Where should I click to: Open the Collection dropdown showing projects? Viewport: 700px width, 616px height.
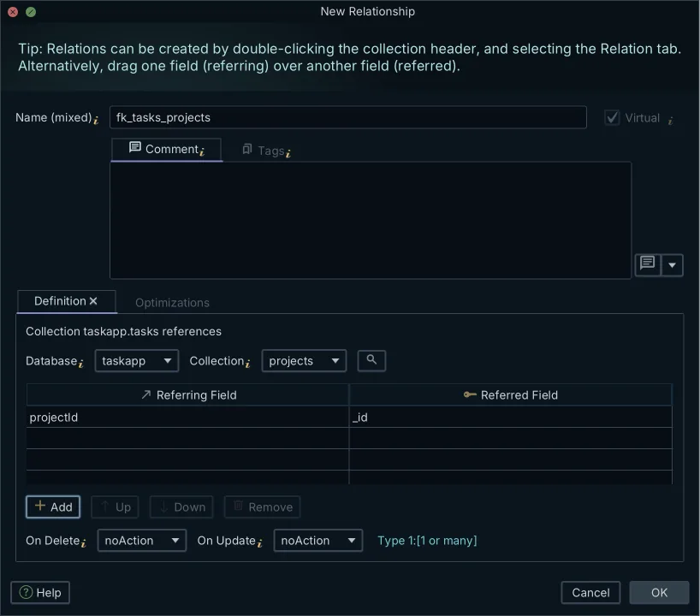[x=304, y=361]
